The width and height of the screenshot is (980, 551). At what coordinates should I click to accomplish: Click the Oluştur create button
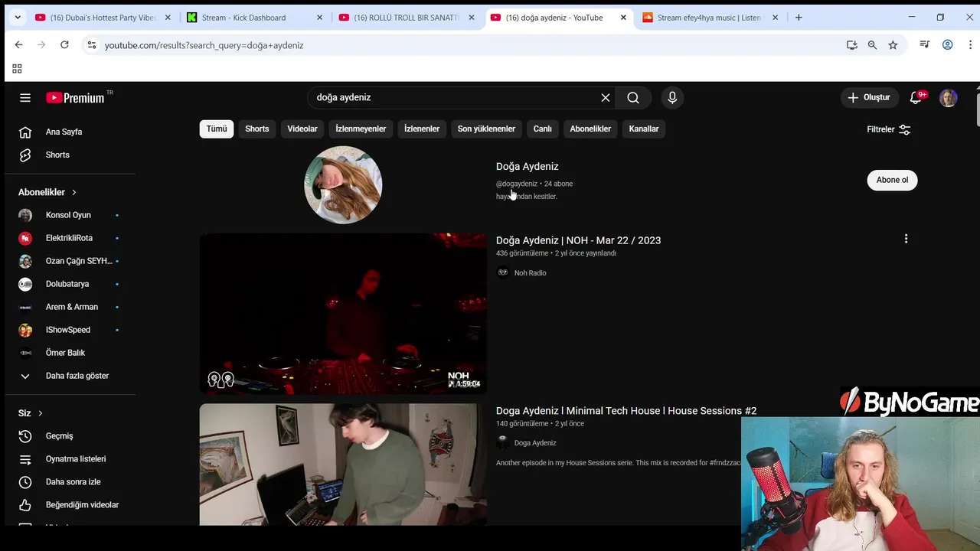pos(869,97)
